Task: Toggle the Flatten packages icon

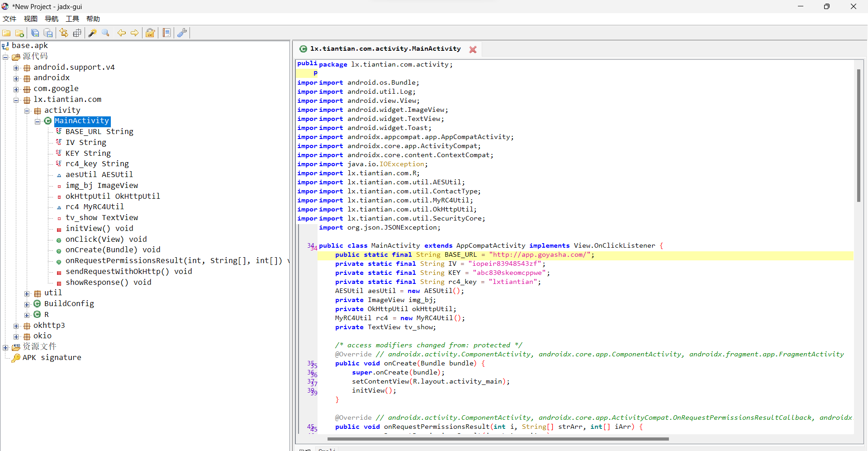Action: click(77, 33)
